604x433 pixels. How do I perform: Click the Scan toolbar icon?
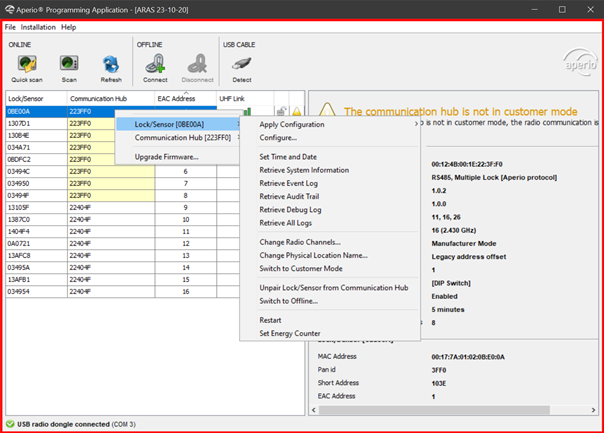tap(69, 69)
